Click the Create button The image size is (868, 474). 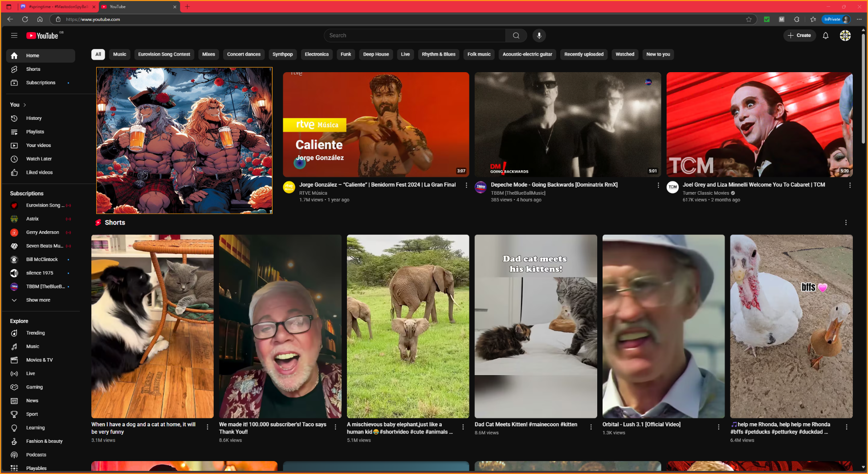(x=799, y=36)
